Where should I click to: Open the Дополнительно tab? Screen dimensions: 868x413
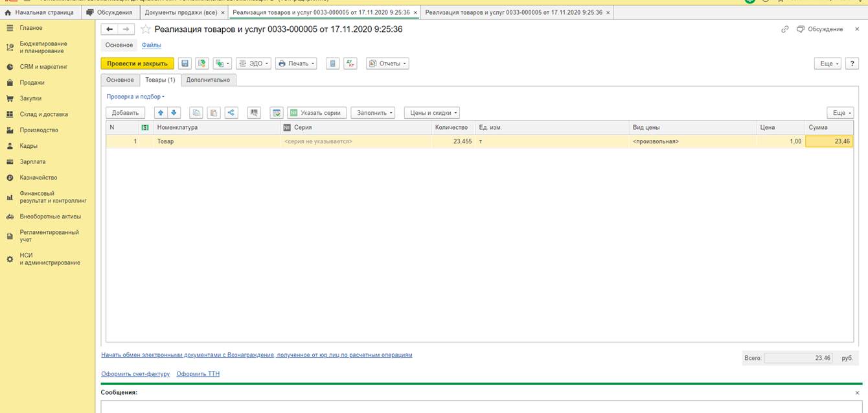coord(208,80)
